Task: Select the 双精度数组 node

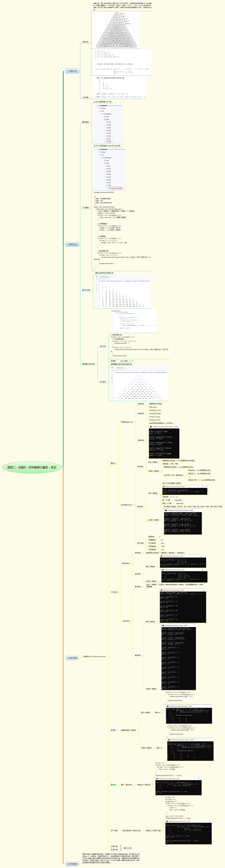Action: point(152,540)
